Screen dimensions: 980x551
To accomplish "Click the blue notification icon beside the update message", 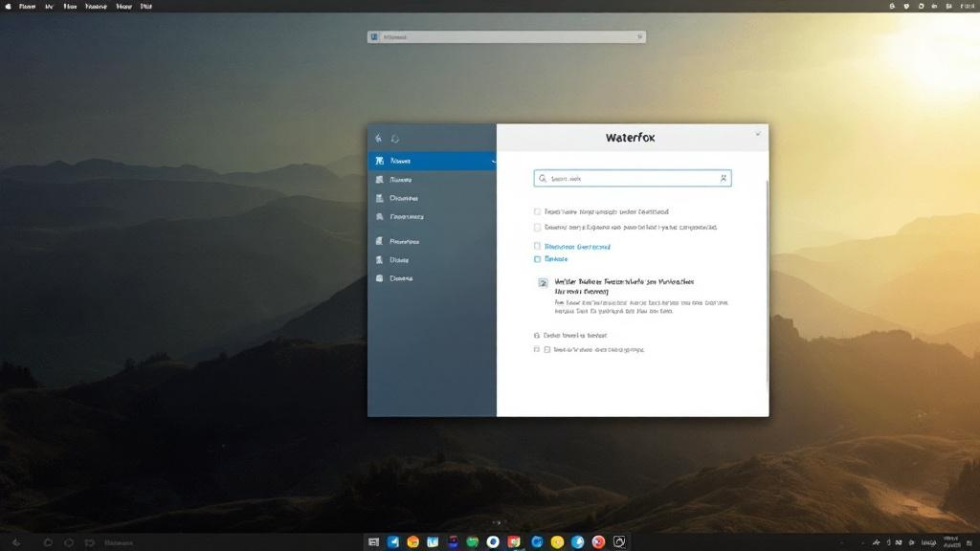I will (x=543, y=282).
